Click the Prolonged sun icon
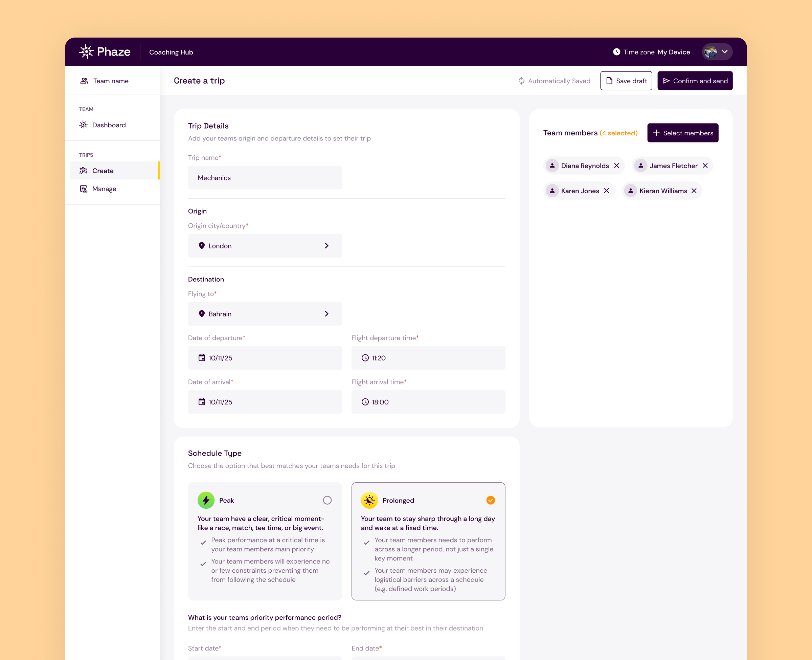Viewport: 812px width, 660px height. tap(369, 500)
